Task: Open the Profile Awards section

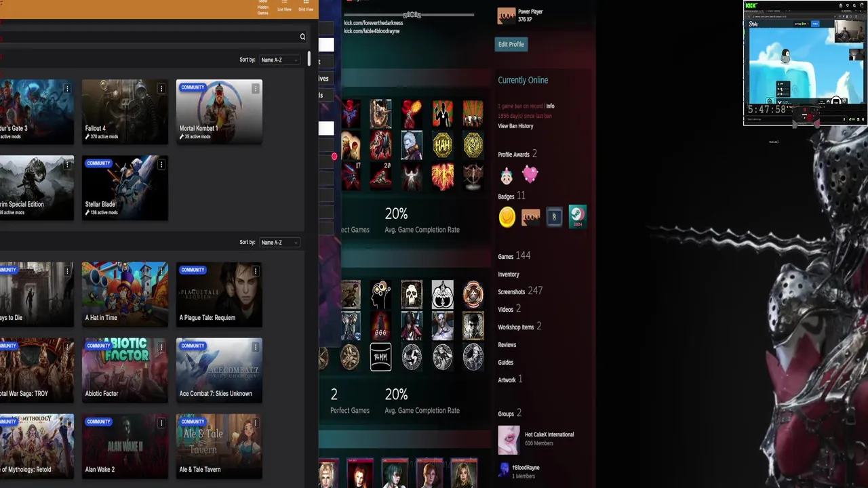Action: pos(517,154)
